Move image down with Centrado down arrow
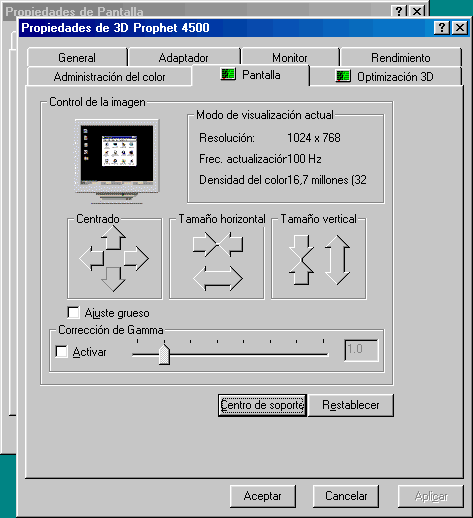The height and width of the screenshot is (518, 473). 113,279
